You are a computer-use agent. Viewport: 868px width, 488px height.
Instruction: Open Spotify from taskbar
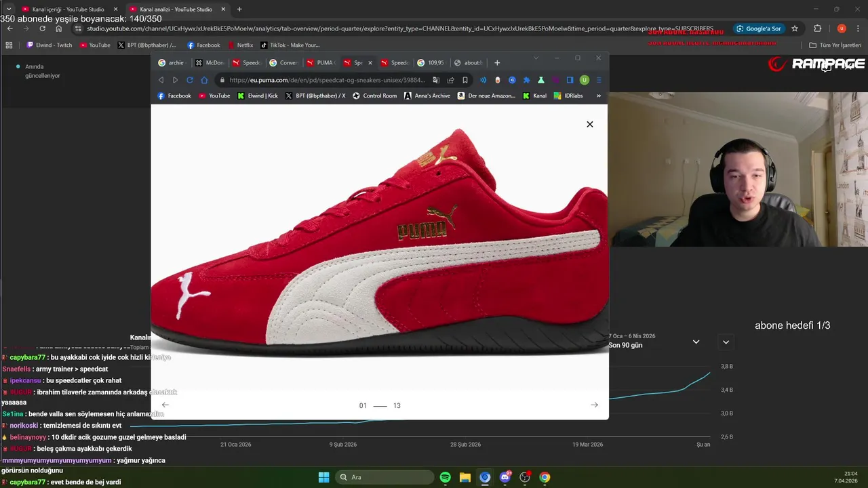(445, 477)
